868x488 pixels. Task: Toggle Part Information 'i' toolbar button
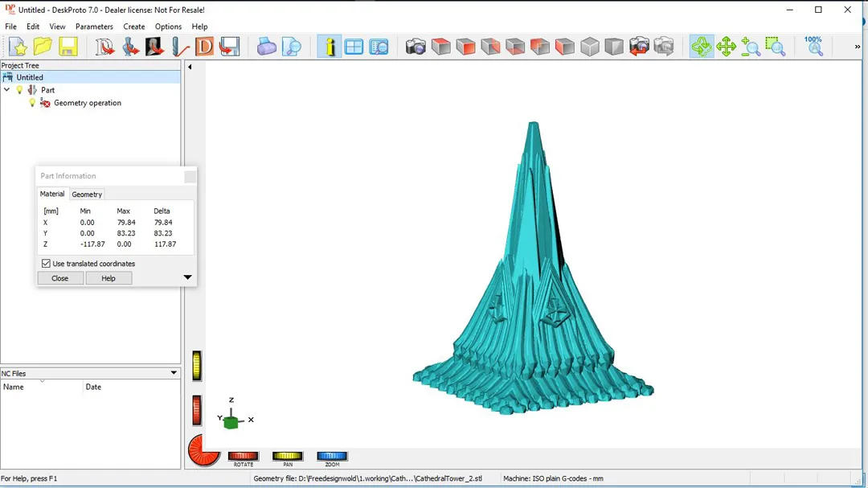(x=330, y=47)
